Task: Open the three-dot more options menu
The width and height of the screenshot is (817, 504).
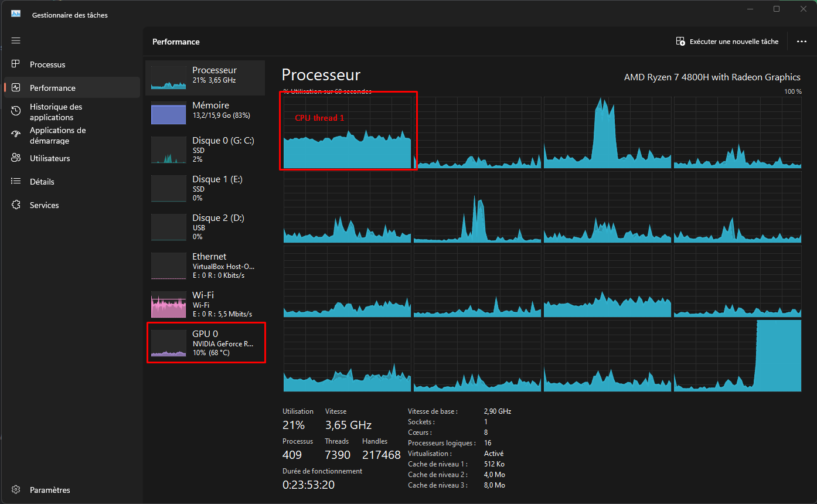Action: (x=802, y=42)
